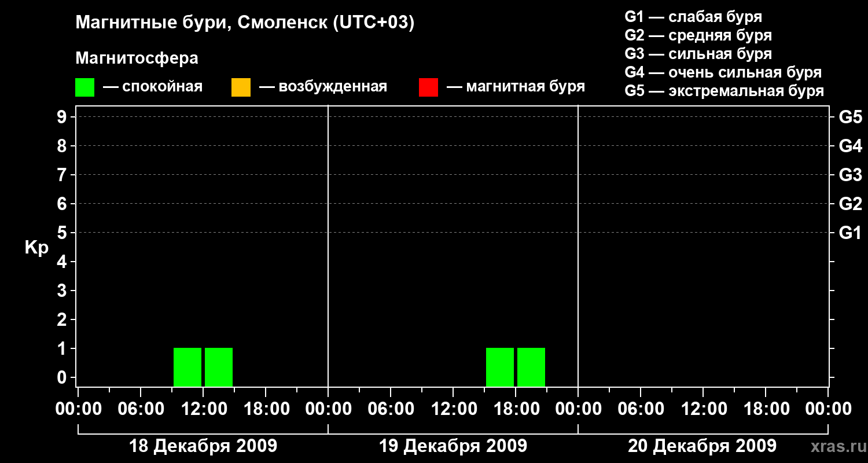
Task: Click the 'G2' right axis label
Action: [x=850, y=204]
